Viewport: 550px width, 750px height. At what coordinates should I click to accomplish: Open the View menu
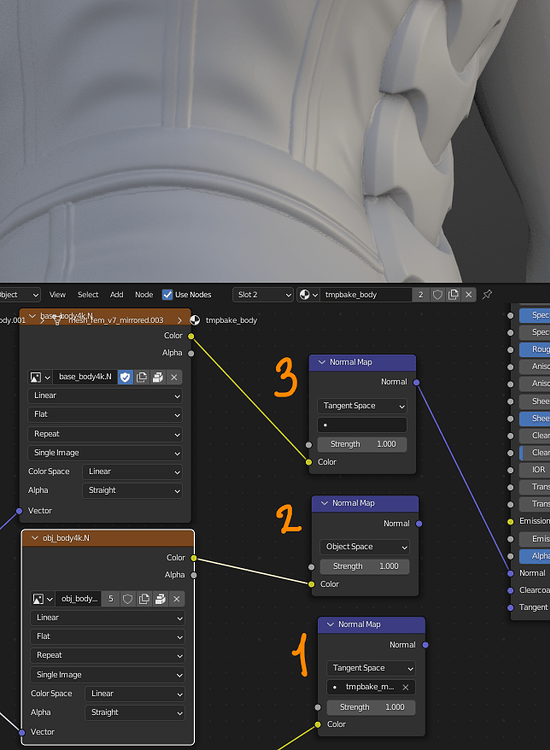57,295
